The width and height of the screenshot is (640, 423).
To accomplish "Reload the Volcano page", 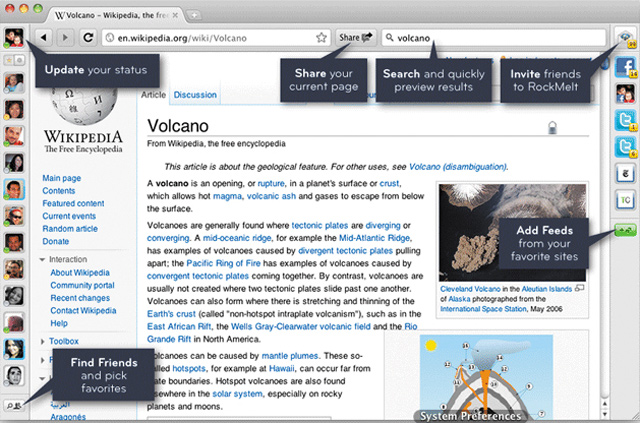I will click(88, 38).
